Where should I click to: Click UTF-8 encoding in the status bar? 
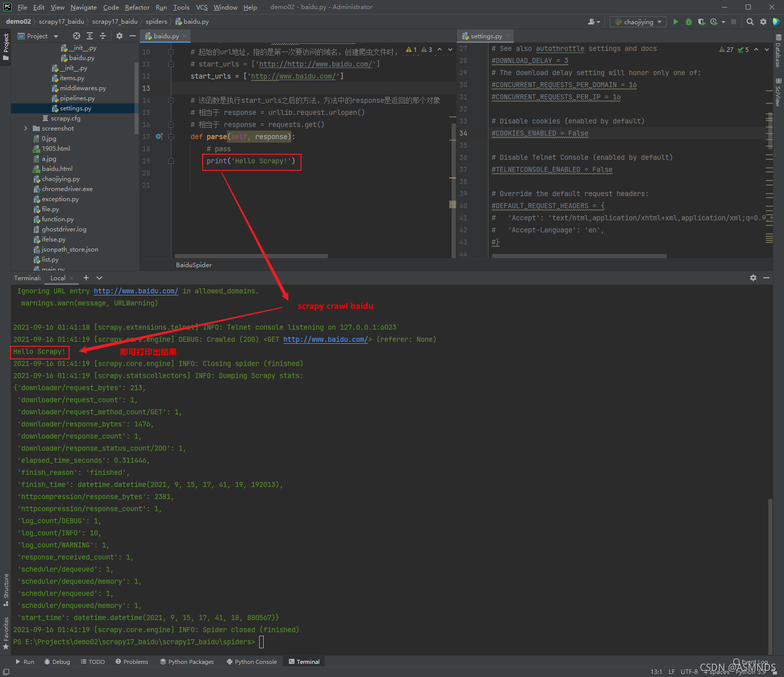click(x=689, y=671)
